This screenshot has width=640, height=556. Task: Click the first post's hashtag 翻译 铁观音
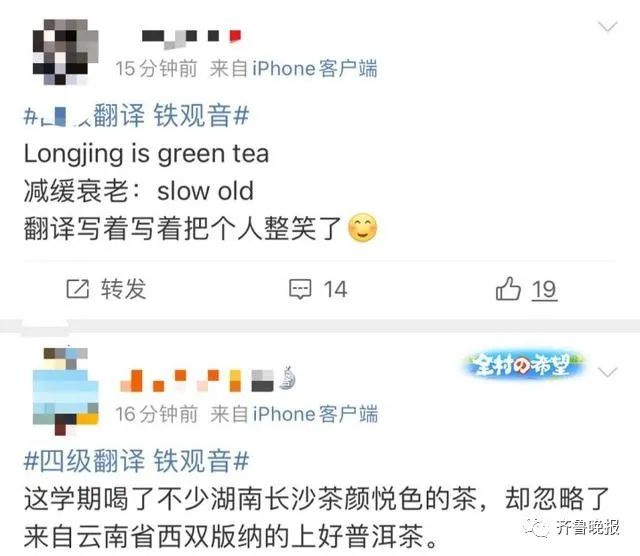click(136, 116)
